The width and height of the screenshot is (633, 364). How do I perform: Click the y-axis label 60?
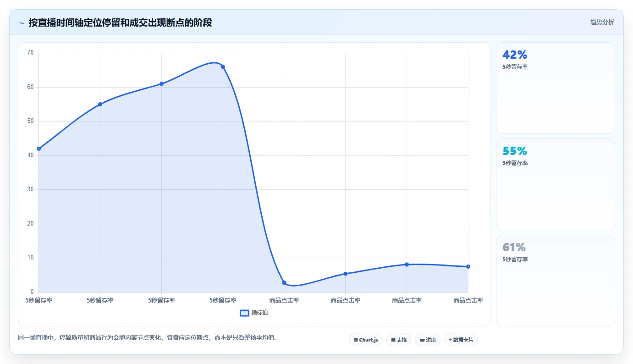click(30, 87)
